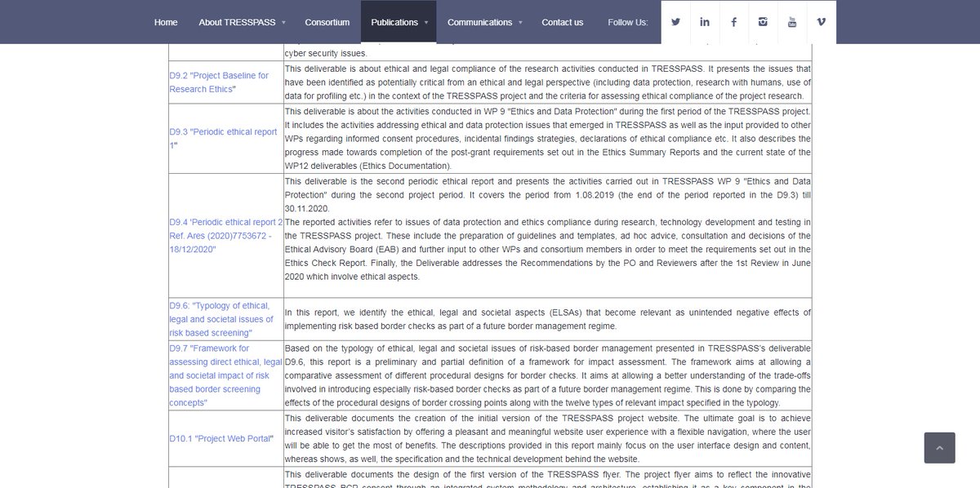
Task: Open the YouTube social icon
Action: pos(791,22)
